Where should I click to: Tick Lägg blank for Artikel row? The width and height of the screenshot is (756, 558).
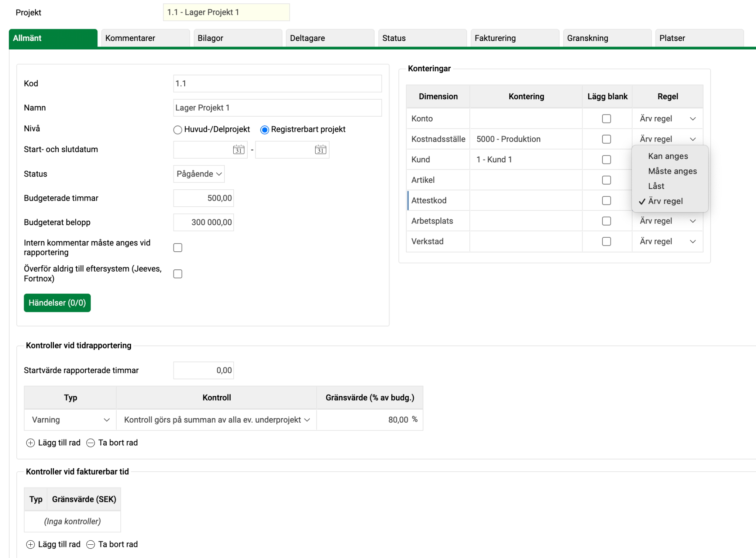(606, 180)
